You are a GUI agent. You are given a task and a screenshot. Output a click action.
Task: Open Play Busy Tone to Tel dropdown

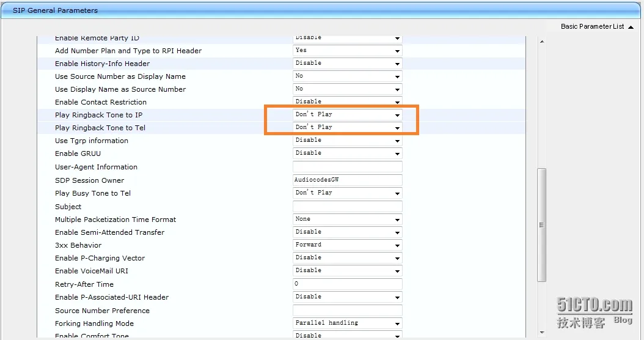pos(348,193)
